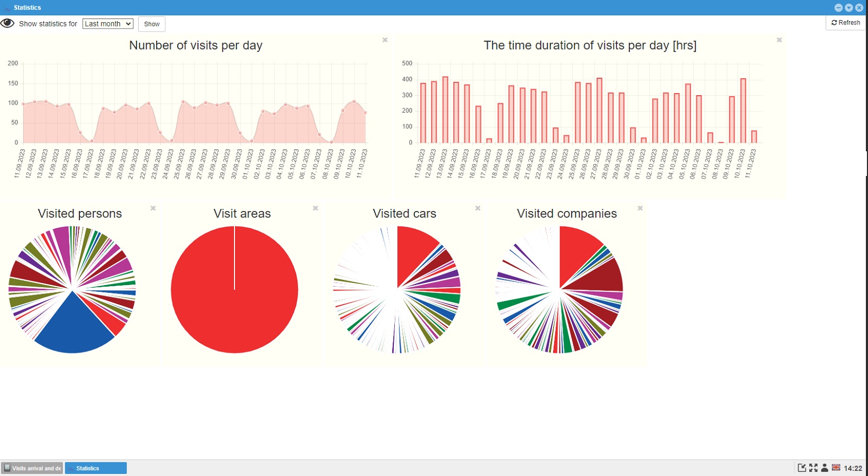Switch to Visits arrival and departure taskbar tab
The image size is (868, 476).
(32, 468)
